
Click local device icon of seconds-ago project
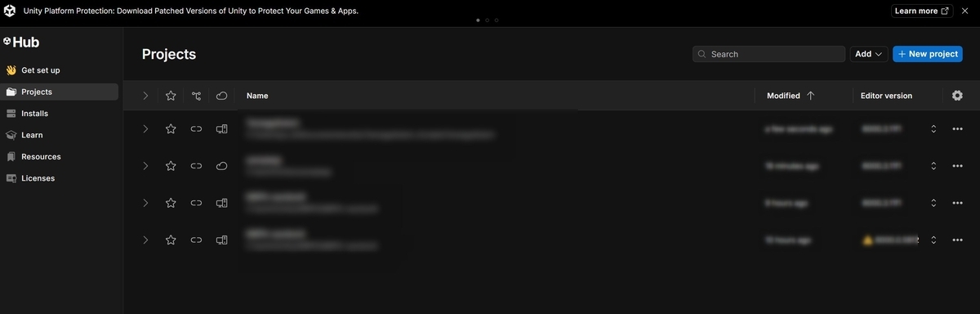pyautogui.click(x=221, y=129)
